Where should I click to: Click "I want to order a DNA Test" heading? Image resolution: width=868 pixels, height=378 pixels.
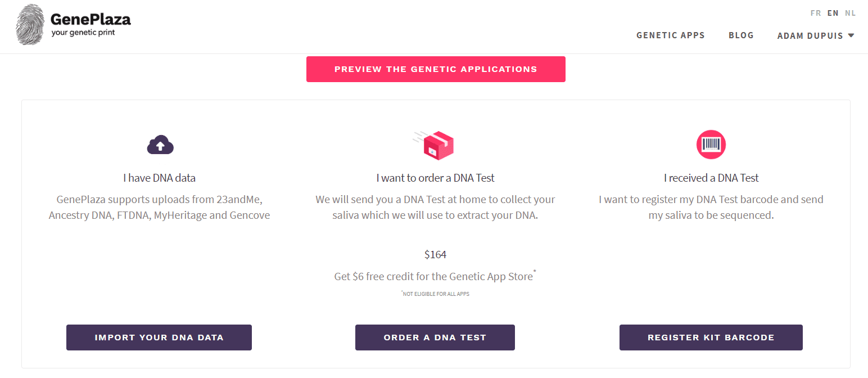[x=435, y=178]
